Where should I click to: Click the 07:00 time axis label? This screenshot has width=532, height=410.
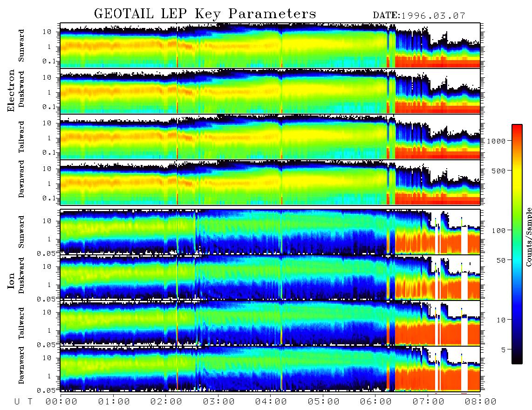(x=429, y=402)
